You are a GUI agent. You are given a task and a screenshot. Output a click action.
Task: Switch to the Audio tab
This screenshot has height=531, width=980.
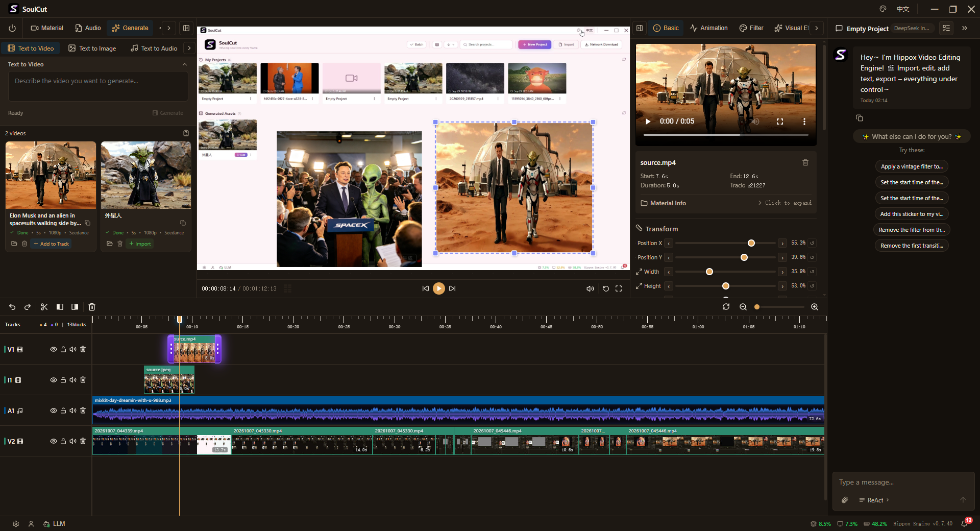(88, 28)
